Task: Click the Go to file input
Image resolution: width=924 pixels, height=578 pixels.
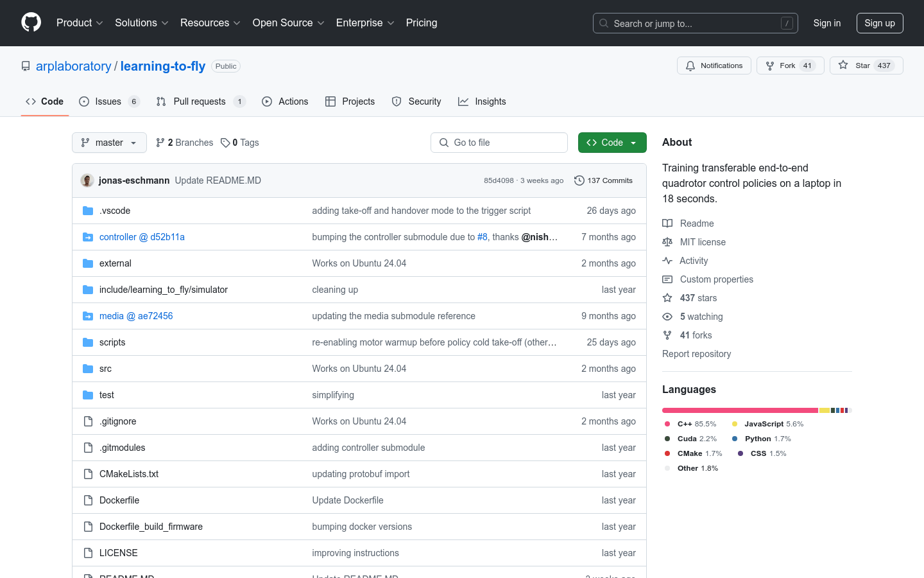Action: [499, 143]
